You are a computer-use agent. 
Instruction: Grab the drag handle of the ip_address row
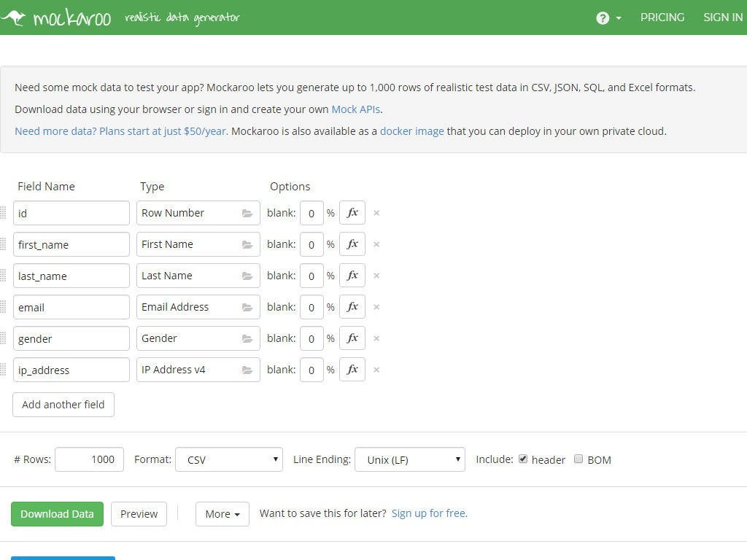click(x=3, y=370)
